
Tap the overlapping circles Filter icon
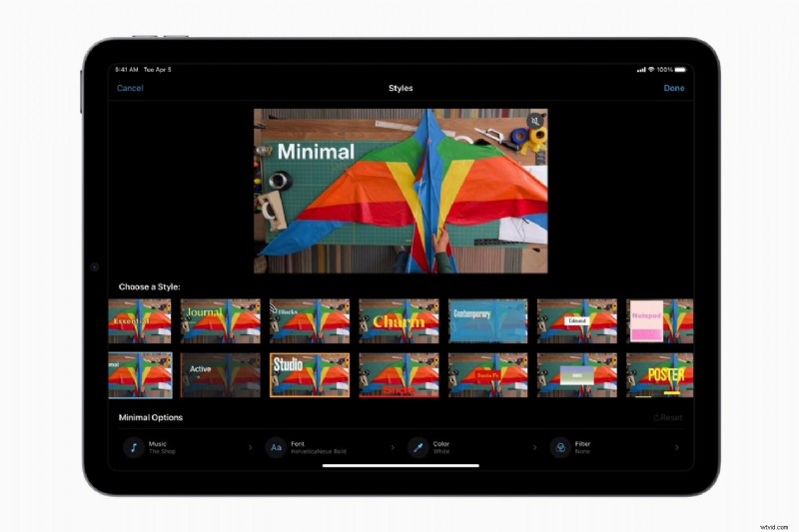pyautogui.click(x=560, y=447)
